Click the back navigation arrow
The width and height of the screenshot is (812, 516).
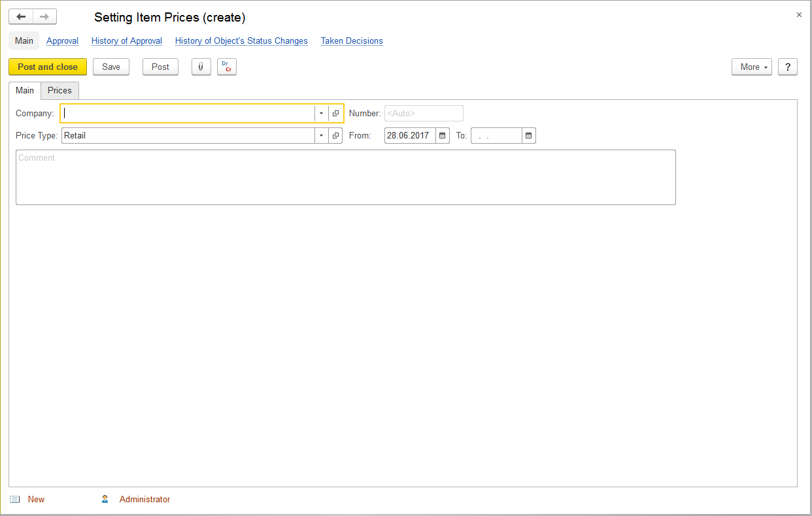[x=21, y=17]
